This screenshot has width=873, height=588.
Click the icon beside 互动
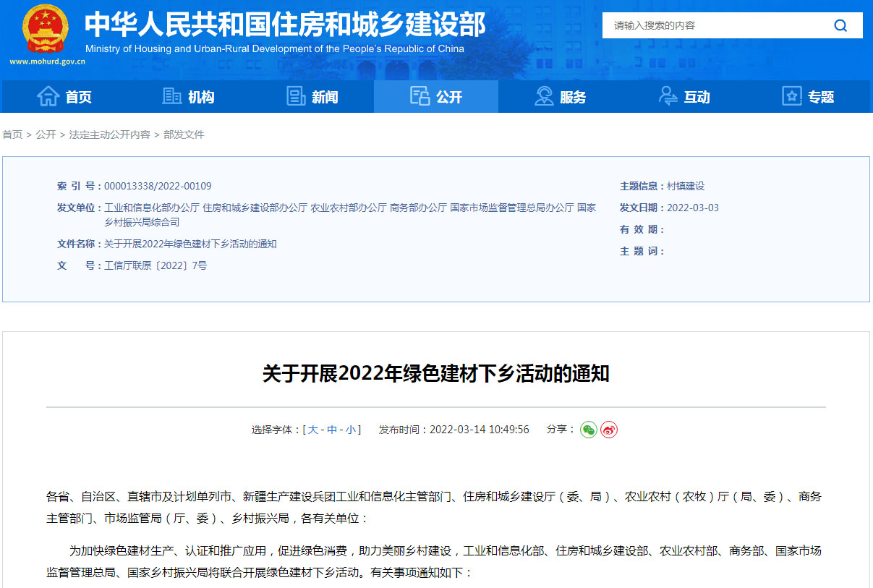[x=668, y=96]
